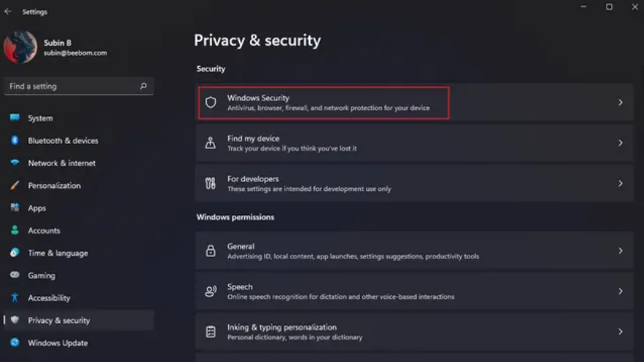Click the For developers tools icon

(x=211, y=184)
